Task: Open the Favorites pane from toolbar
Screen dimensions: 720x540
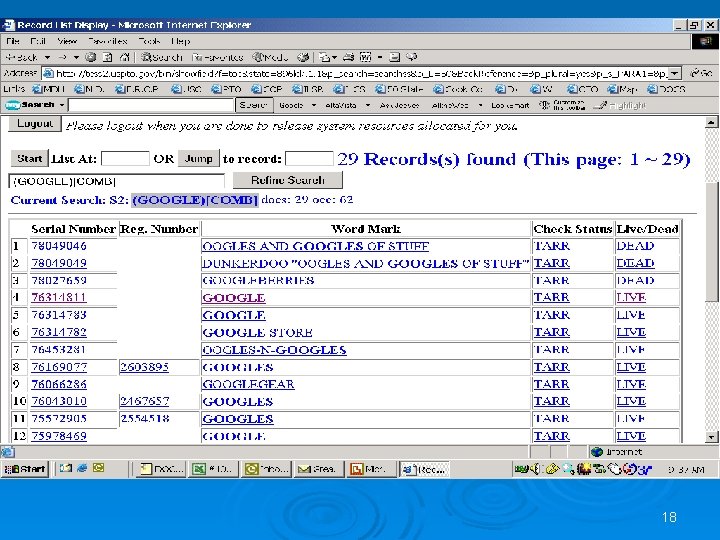Action: click(x=218, y=57)
